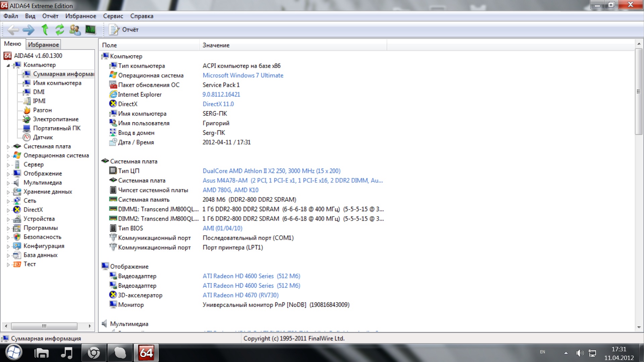Expand the Устройства tree node
Viewport: 644px width, 362px height.
[8, 219]
